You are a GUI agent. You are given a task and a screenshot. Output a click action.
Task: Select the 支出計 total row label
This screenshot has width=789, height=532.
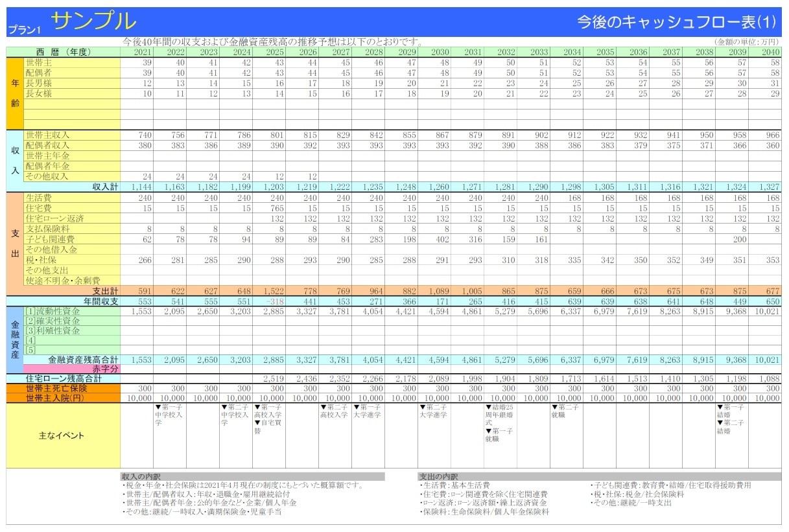click(105, 291)
